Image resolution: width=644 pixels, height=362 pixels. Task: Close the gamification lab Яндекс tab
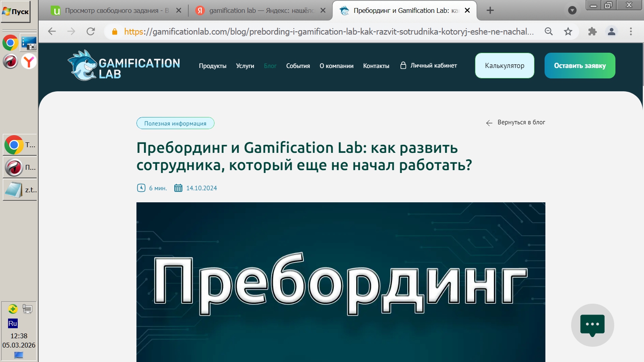point(323,10)
